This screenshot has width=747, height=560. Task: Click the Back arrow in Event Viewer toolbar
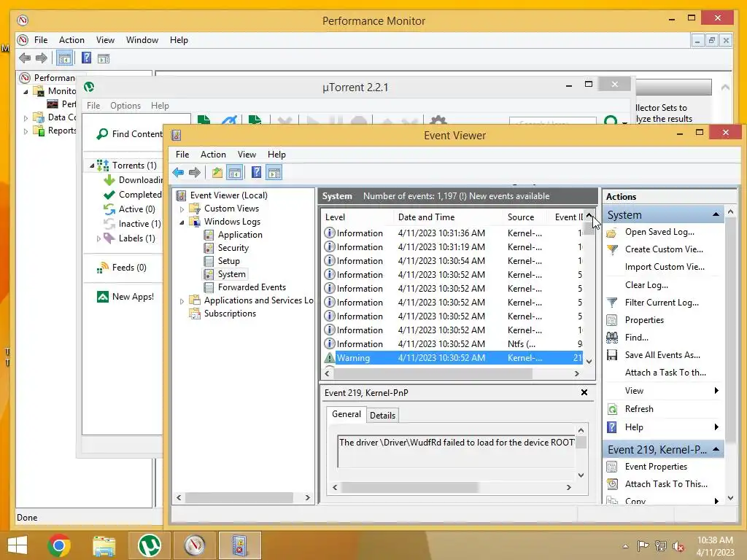pos(178,172)
